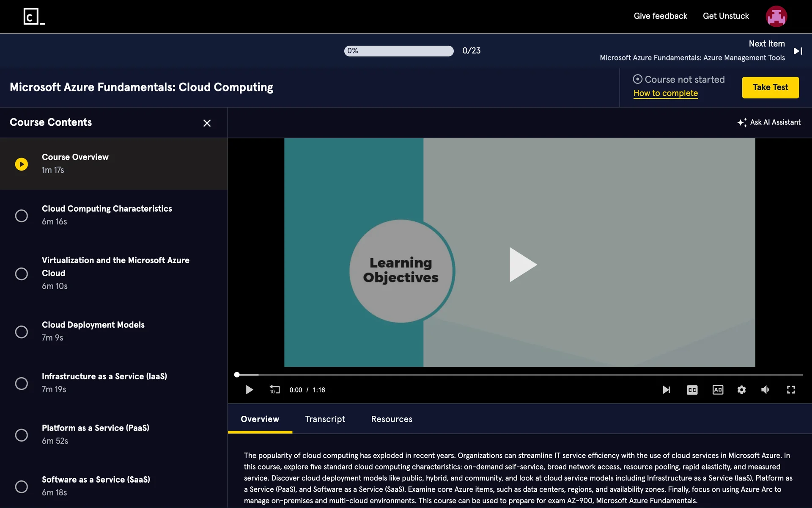Skip to next item arrow icon
812x508 pixels.
[x=798, y=51]
